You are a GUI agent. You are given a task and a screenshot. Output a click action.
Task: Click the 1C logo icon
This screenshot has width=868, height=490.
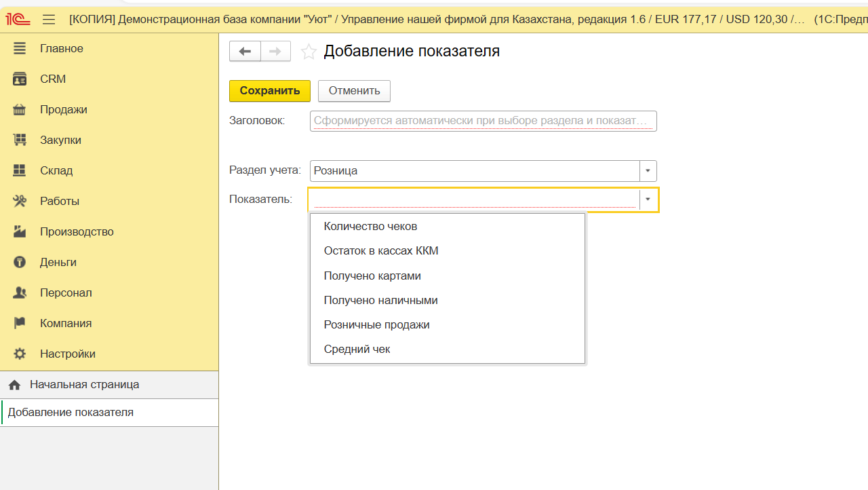pos(18,19)
